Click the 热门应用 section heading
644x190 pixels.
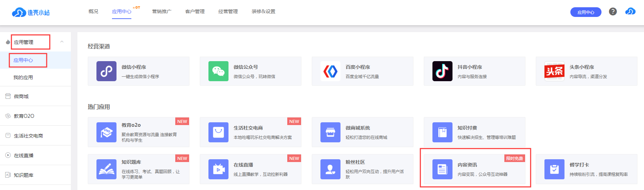[x=99, y=107]
